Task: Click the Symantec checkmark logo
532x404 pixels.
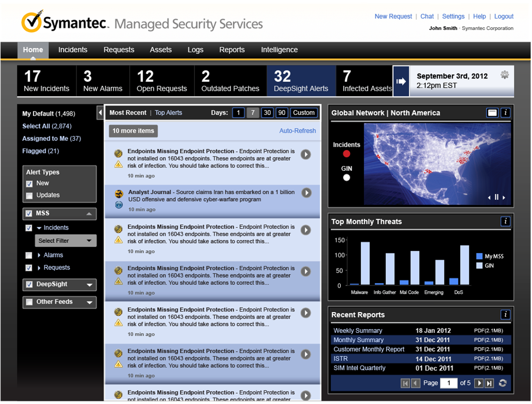Action: pyautogui.click(x=32, y=21)
